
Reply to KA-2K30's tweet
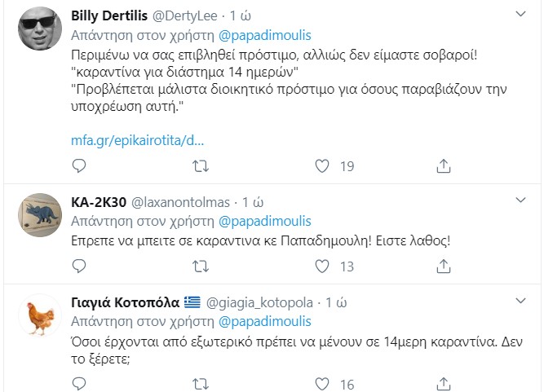point(79,266)
